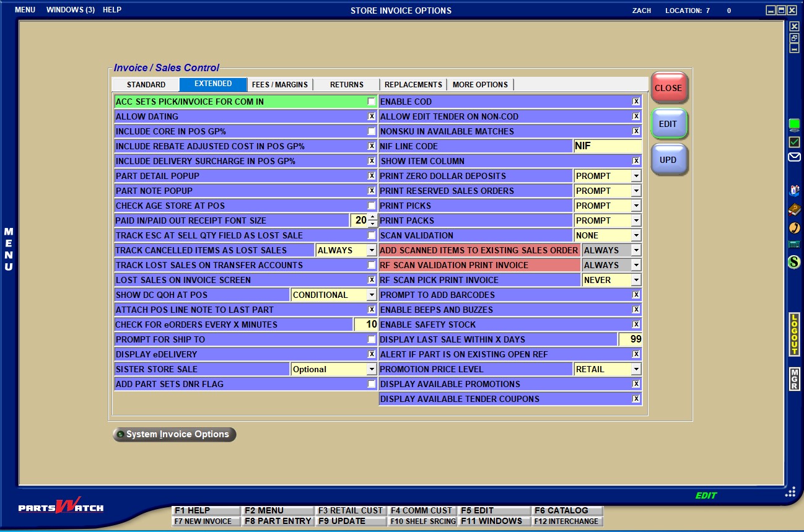Open SHOW DC QOH AT POS dropdown
The image size is (804, 532).
(x=371, y=295)
